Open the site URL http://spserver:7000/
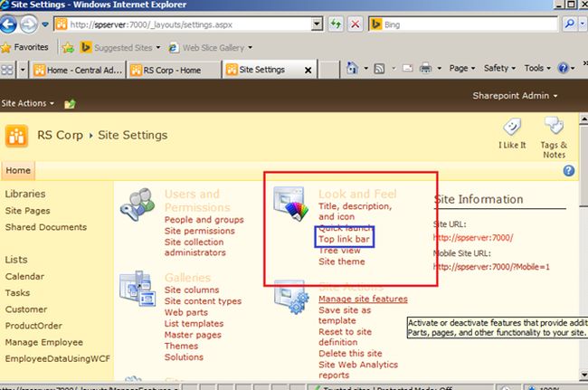The width and height of the screenshot is (588, 390). (x=473, y=238)
